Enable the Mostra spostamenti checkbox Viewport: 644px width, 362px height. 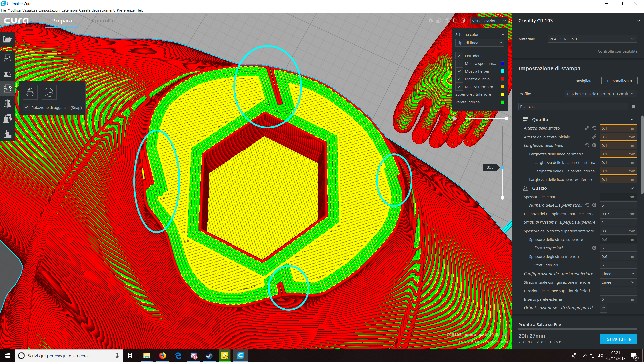click(459, 63)
